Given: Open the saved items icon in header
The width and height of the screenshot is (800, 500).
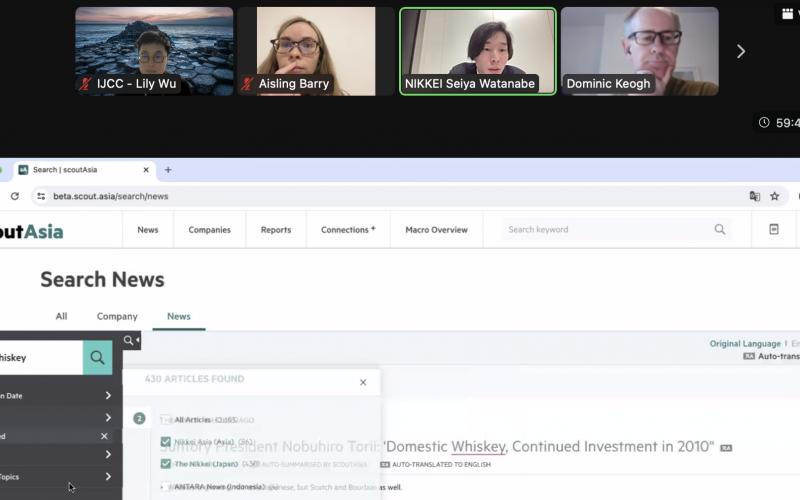Looking at the screenshot, I should click(x=774, y=229).
